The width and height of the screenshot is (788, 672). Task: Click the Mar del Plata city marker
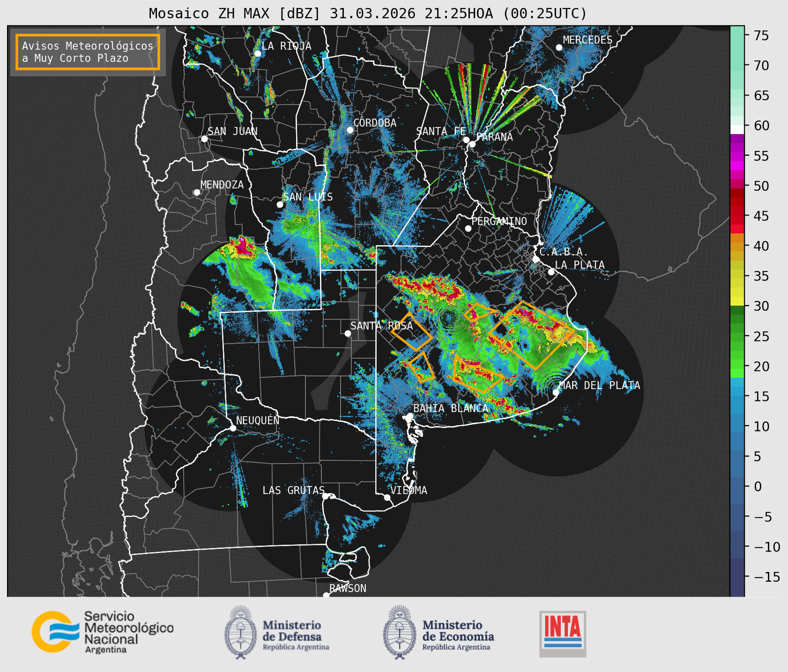tap(556, 392)
